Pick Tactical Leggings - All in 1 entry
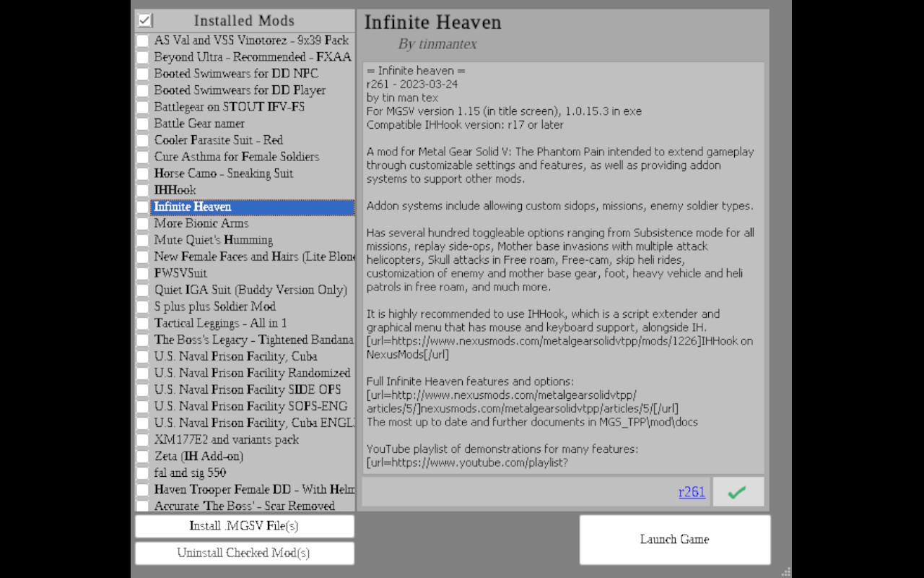 pyautogui.click(x=220, y=323)
